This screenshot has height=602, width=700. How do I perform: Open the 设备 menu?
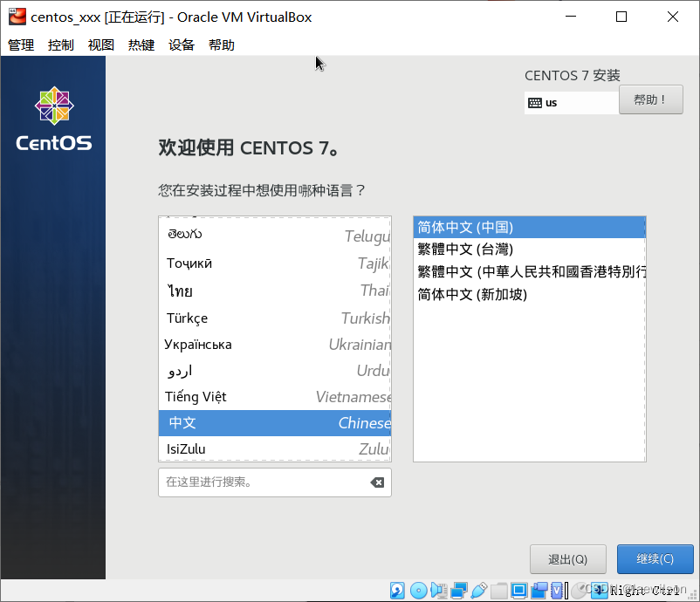(x=182, y=44)
